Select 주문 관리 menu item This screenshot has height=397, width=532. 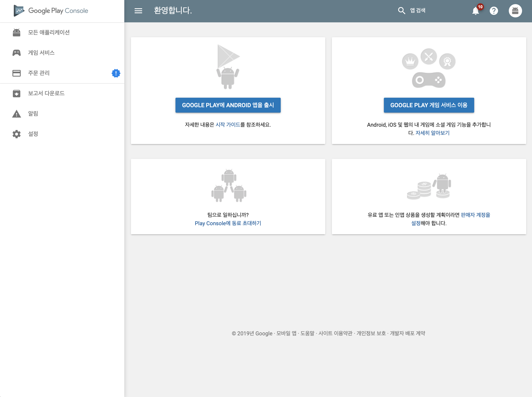coord(39,73)
